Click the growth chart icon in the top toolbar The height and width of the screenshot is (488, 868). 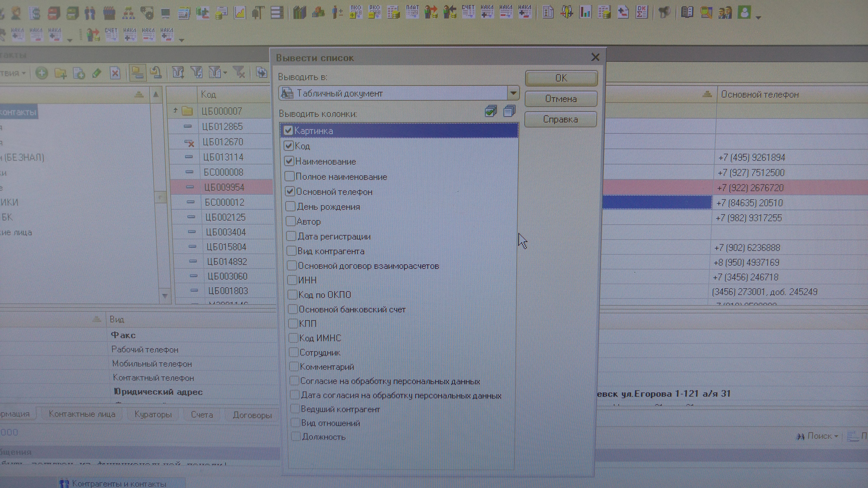[x=240, y=13]
